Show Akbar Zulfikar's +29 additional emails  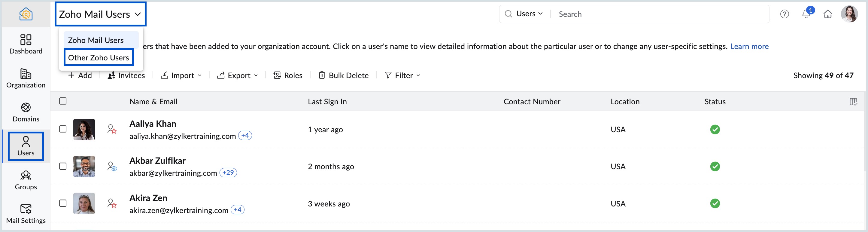coord(228,173)
